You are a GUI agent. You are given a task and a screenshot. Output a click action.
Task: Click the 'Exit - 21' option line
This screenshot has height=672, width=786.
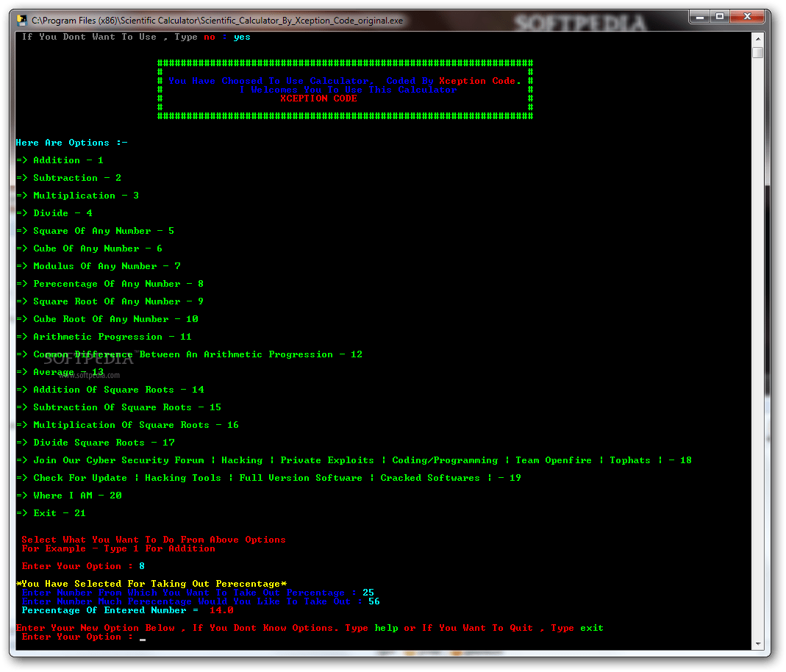tap(51, 513)
